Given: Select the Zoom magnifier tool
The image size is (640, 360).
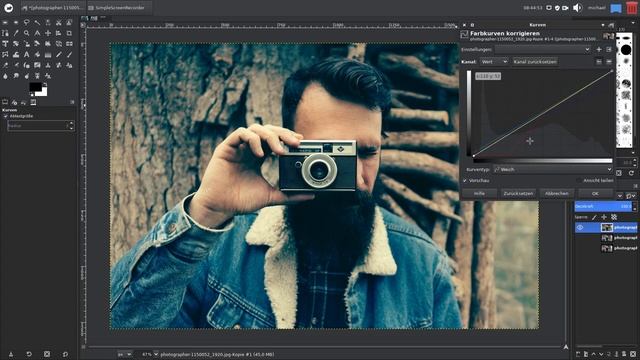Looking at the screenshot, I should [x=27, y=33].
